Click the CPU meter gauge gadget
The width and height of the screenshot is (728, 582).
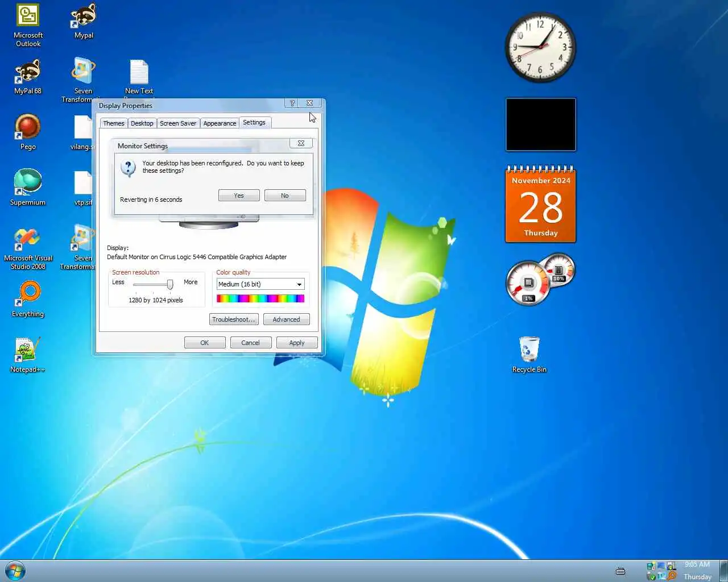528,283
